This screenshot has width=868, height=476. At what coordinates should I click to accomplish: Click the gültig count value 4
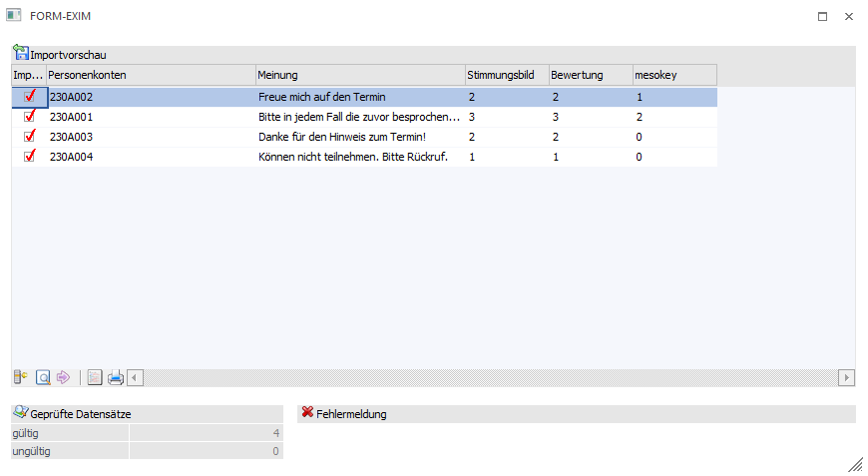(276, 433)
